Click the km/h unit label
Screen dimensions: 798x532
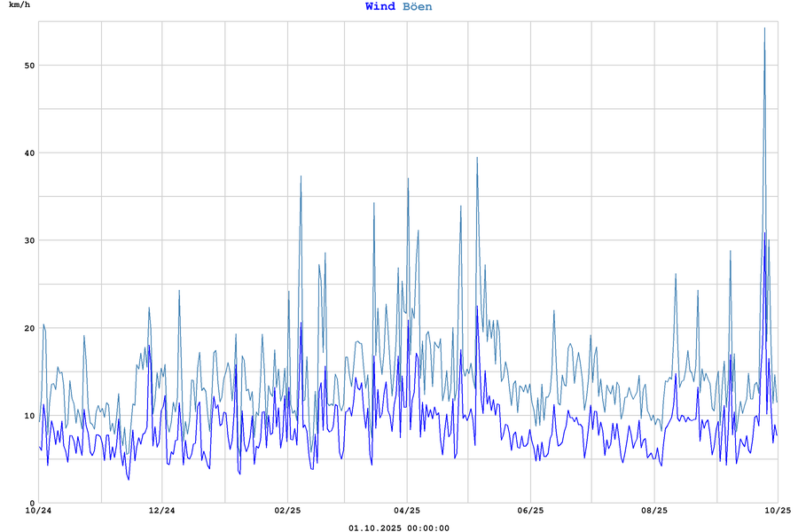point(19,5)
